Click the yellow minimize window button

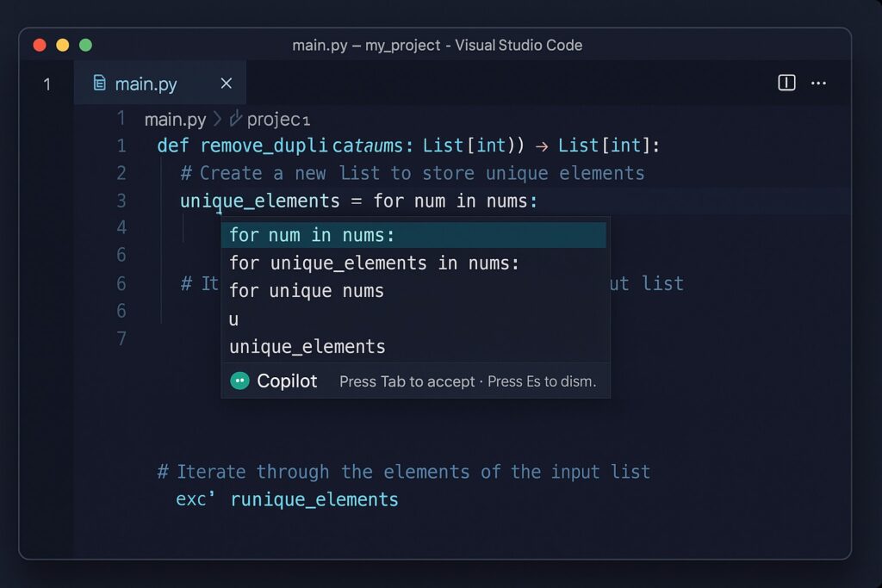point(62,45)
